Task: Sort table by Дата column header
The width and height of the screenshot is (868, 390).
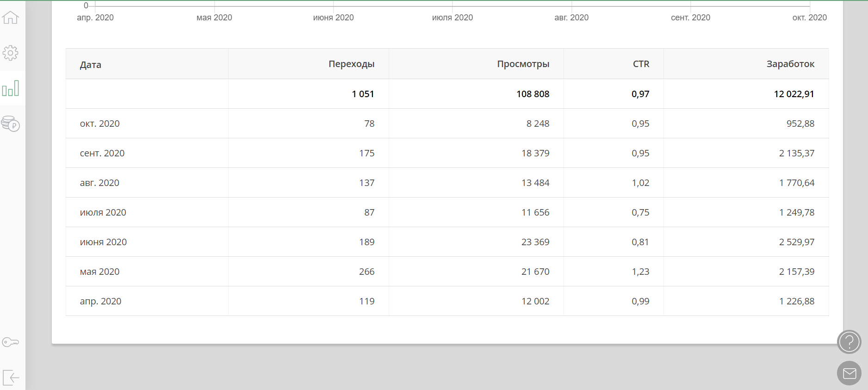Action: coord(91,65)
